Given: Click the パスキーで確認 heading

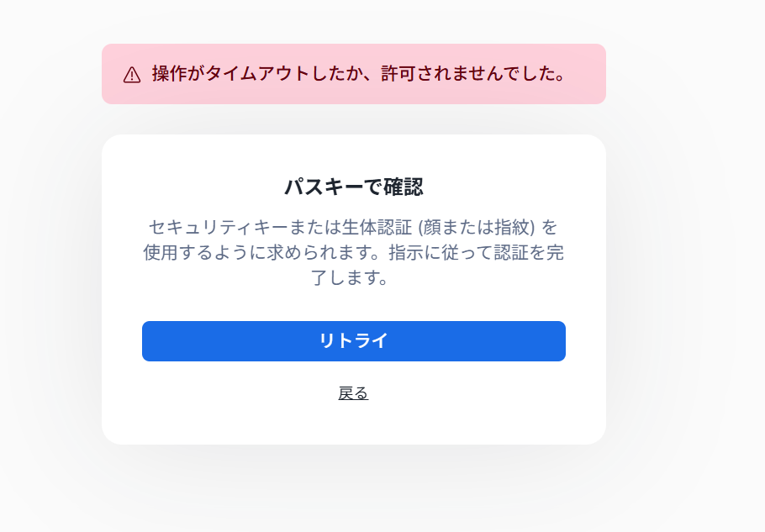Looking at the screenshot, I should point(353,187).
